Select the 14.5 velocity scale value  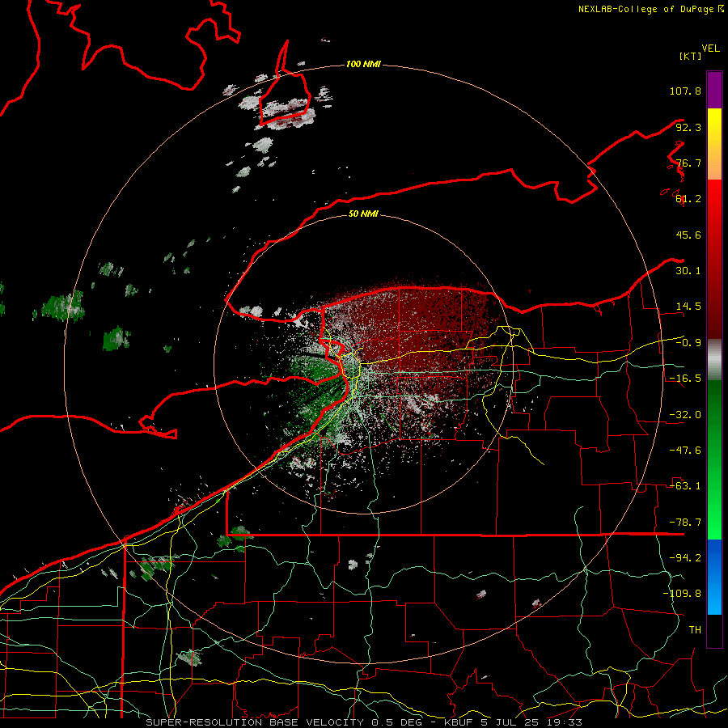(688, 307)
